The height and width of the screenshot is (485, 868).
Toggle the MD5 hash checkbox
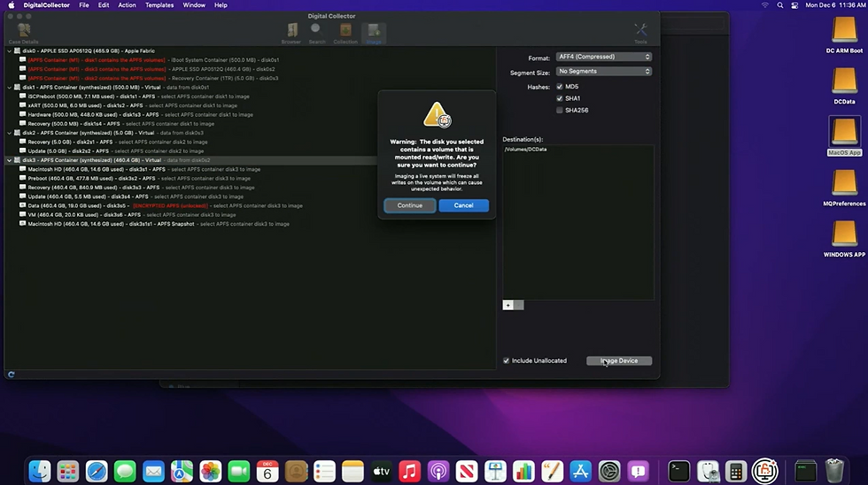[560, 86]
